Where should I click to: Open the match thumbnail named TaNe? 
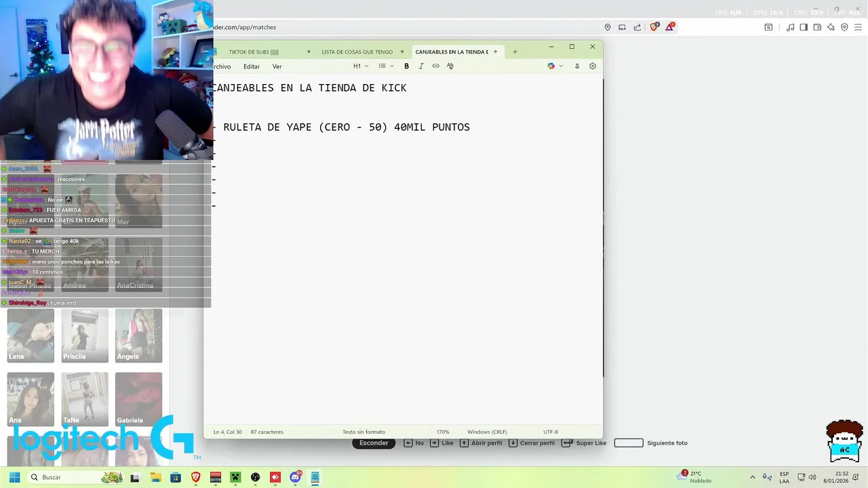tap(85, 399)
